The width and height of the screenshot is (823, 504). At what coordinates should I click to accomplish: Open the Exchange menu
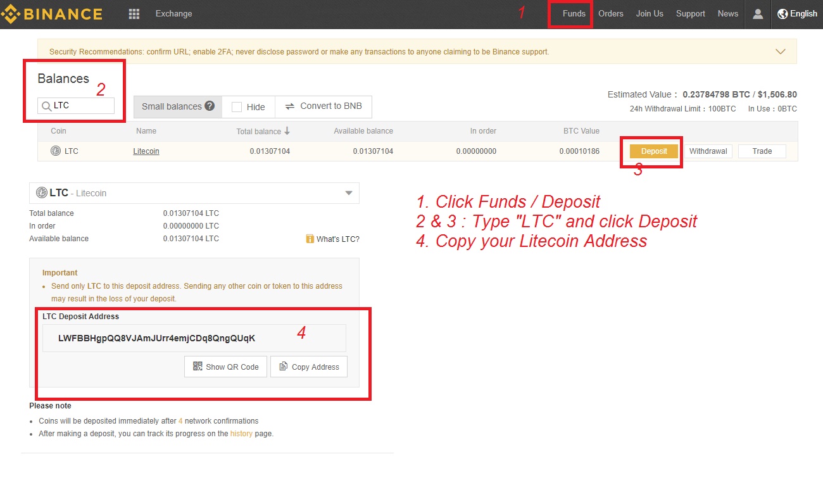(x=173, y=13)
